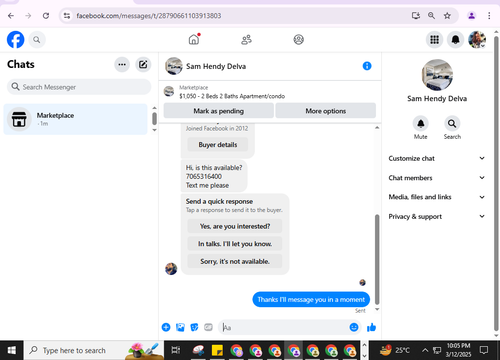Click the message text box Aa
This screenshot has width=500, height=360.
tap(283, 327)
